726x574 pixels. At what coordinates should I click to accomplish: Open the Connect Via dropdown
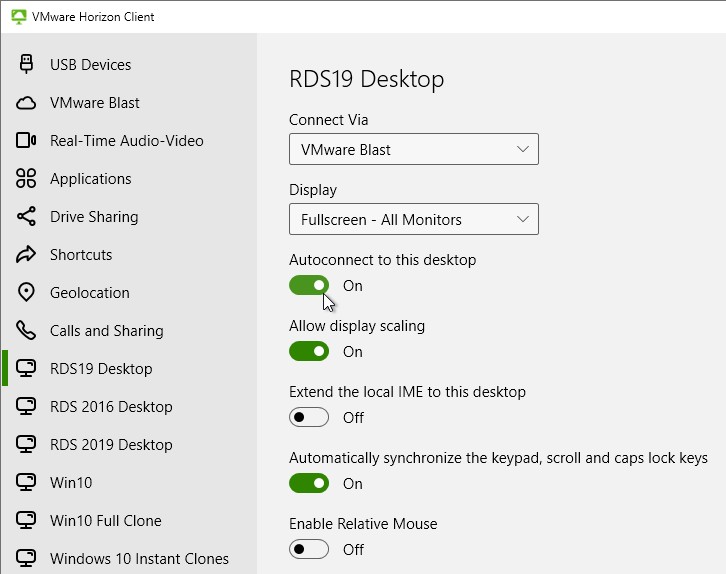click(413, 149)
